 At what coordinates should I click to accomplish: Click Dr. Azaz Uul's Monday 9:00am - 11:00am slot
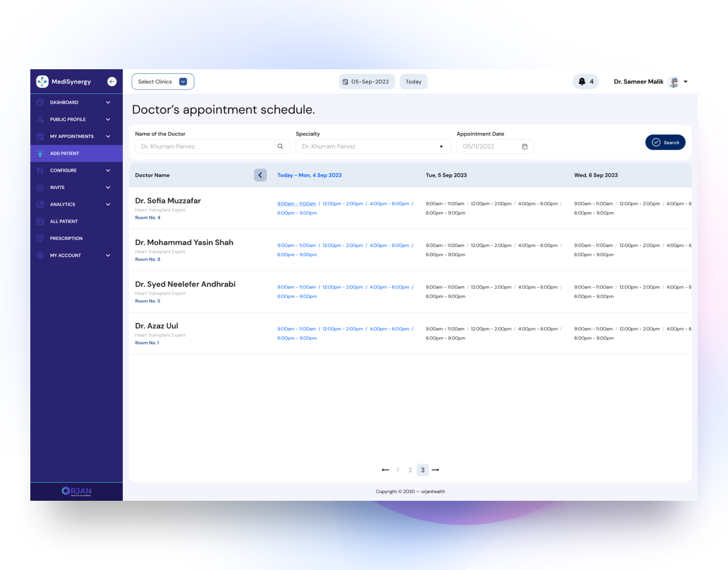297,329
